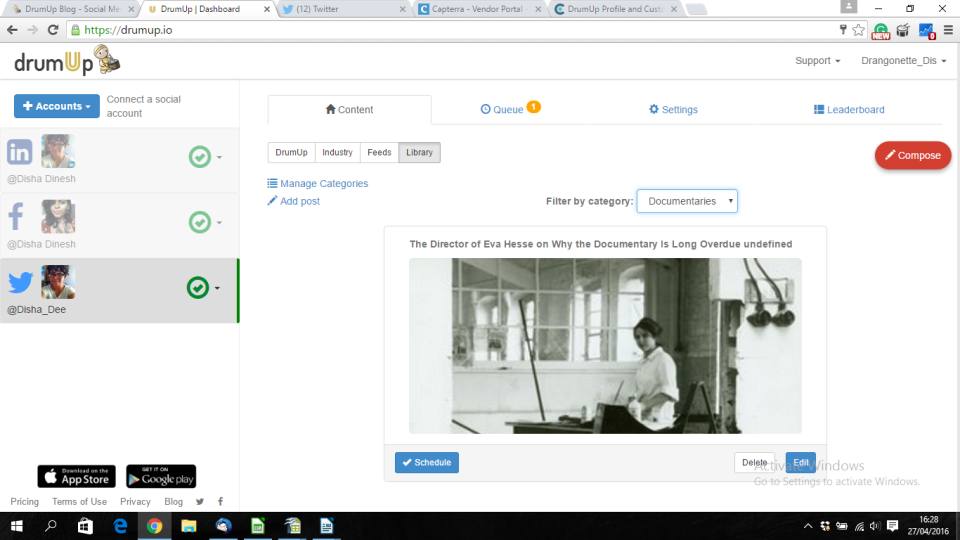Switch to the Settings tab
Screen dimensions: 960x540
pyautogui.click(x=673, y=110)
